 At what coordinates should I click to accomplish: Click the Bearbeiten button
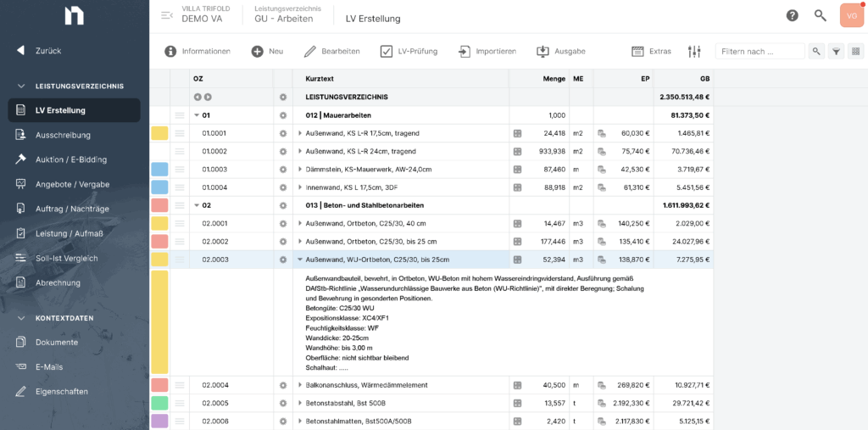[331, 52]
